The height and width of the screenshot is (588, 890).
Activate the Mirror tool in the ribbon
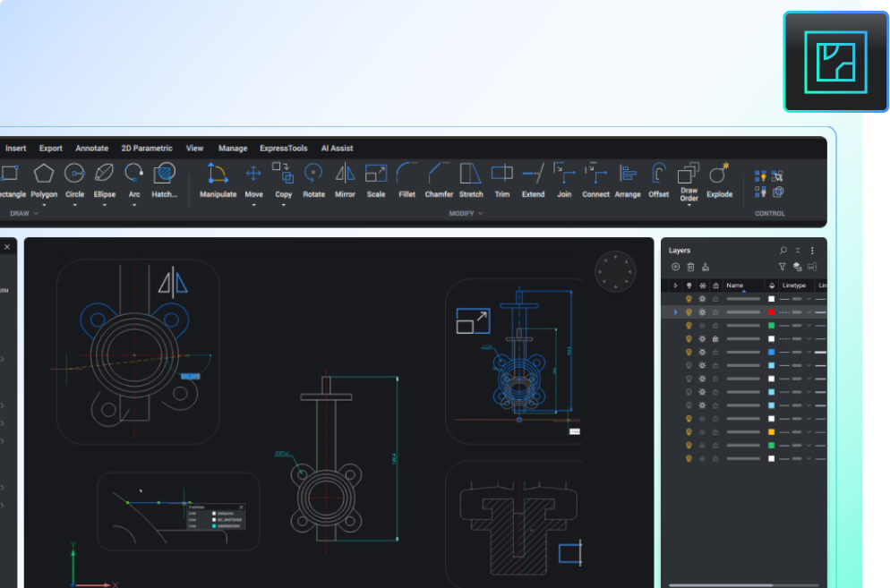coord(345,181)
